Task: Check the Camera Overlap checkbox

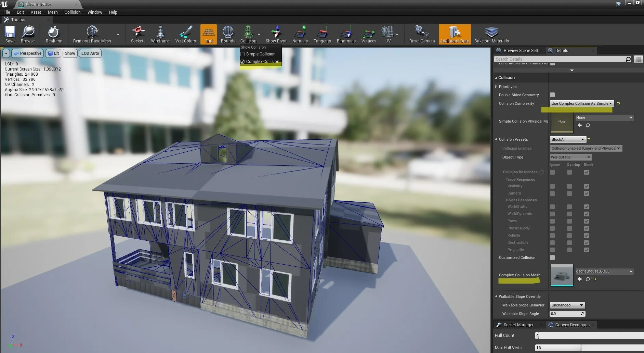Action: coord(569,193)
